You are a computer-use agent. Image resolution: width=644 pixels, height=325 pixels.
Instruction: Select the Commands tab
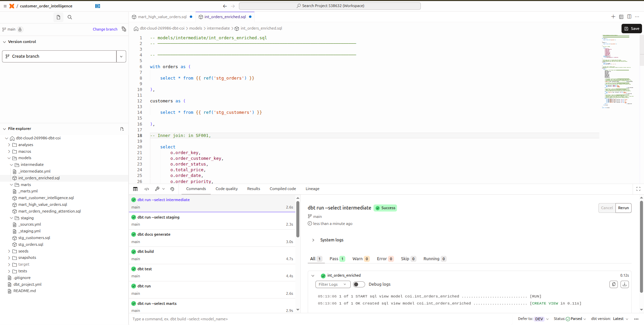pos(196,189)
